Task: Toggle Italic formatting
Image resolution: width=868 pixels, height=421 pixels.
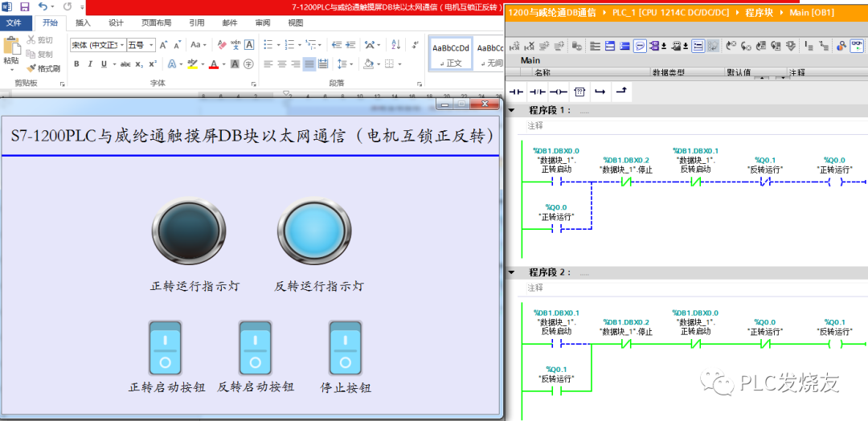Action: pos(90,64)
